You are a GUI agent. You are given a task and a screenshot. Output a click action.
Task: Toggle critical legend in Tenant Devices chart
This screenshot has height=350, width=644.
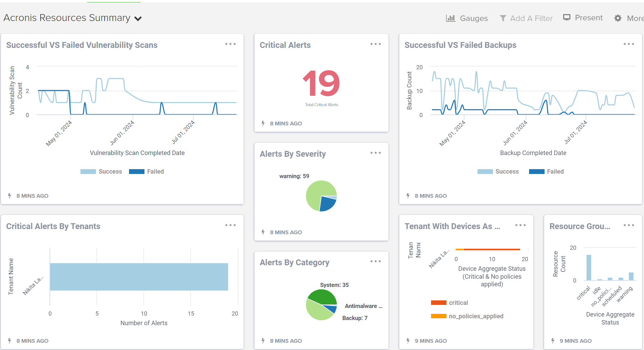[449, 303]
